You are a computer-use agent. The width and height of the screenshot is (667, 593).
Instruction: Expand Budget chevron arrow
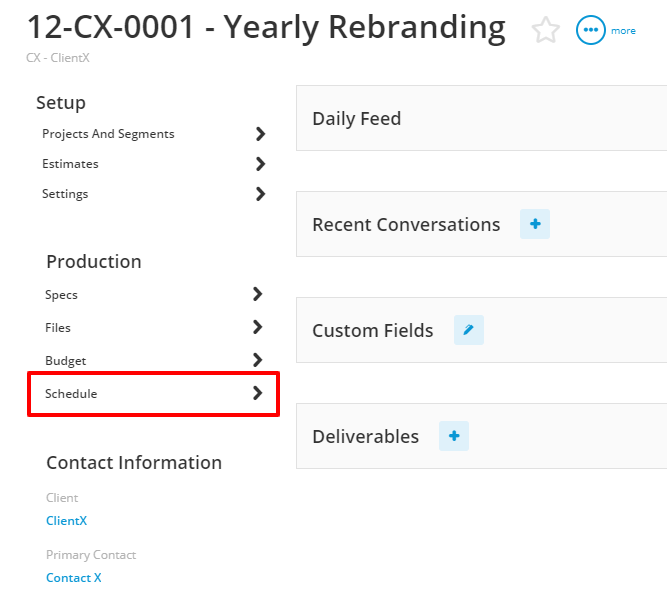257,360
